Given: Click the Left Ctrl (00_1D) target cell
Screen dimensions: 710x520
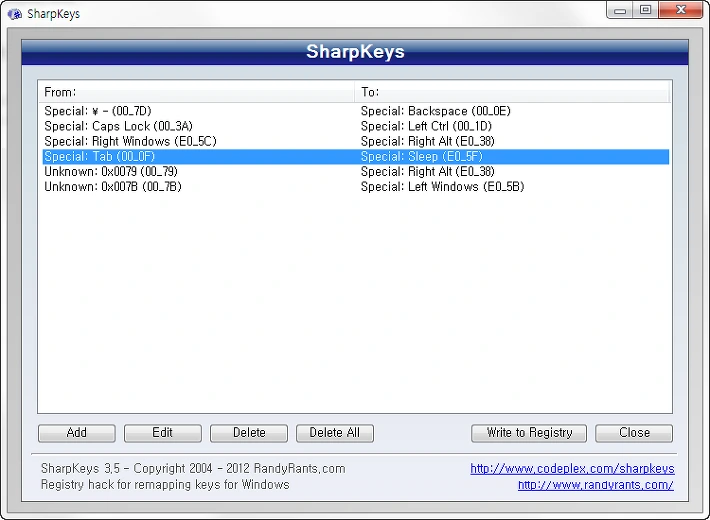Looking at the screenshot, I should pyautogui.click(x=426, y=126).
